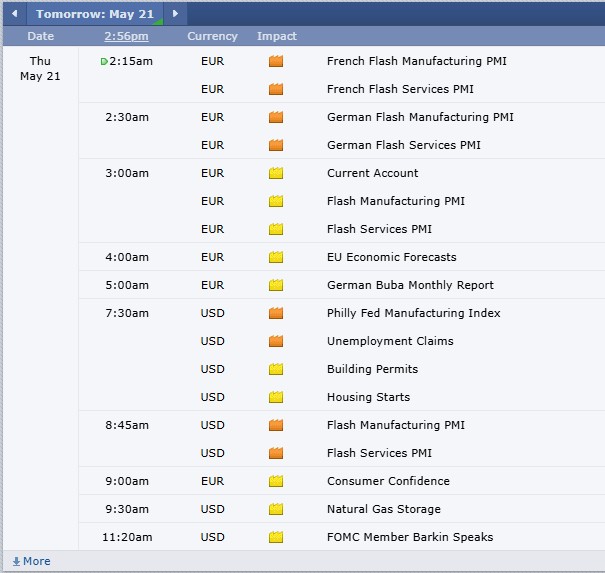Open German Flash Manufacturing PMI event

[x=420, y=117]
